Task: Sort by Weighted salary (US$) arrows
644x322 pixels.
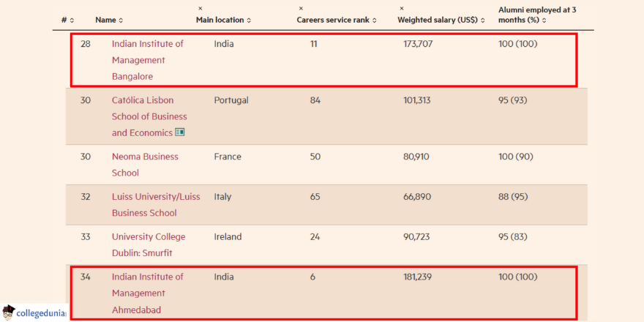Action: click(482, 20)
